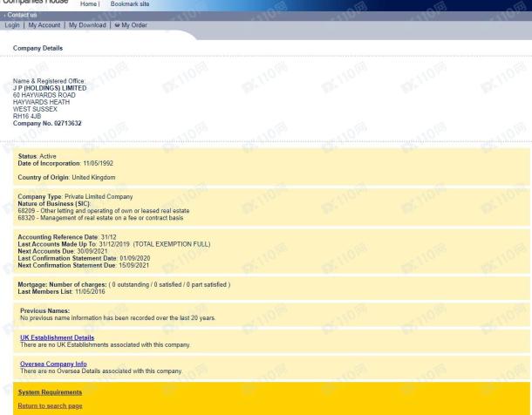Click the HAYWARDS HEATH address line
Image resolution: width=532 pixels, height=415 pixels.
point(41,102)
